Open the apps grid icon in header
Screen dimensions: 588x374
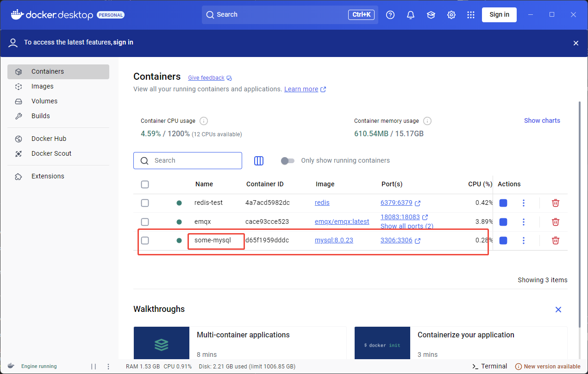pyautogui.click(x=471, y=15)
